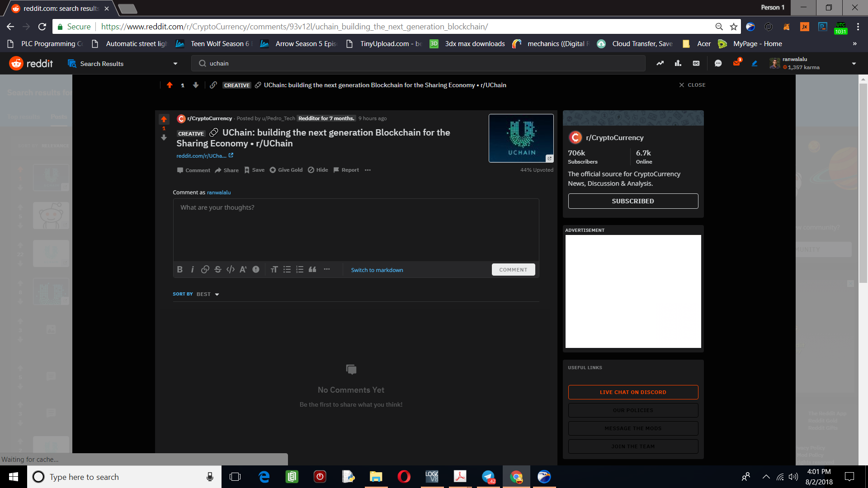This screenshot has height=488, width=868.
Task: Open the post's more options ellipsis
Action: coord(368,170)
